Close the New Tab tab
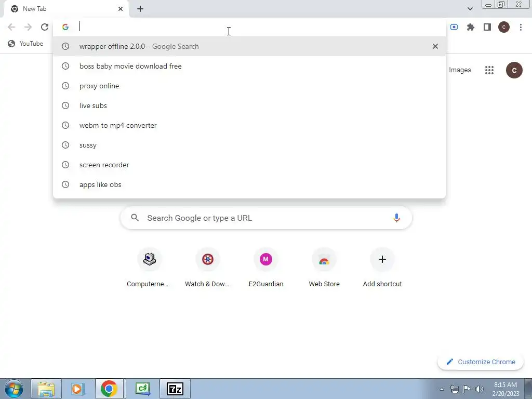This screenshot has width=532, height=399. click(x=121, y=9)
